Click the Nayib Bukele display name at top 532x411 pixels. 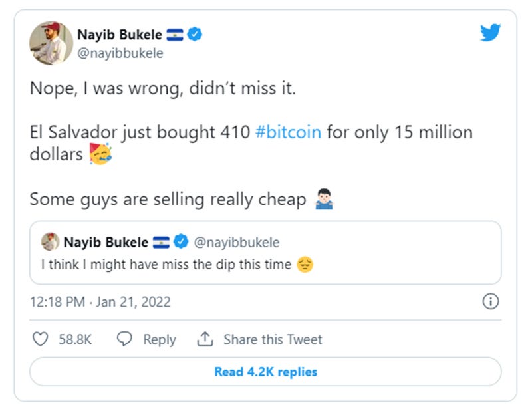pos(120,36)
